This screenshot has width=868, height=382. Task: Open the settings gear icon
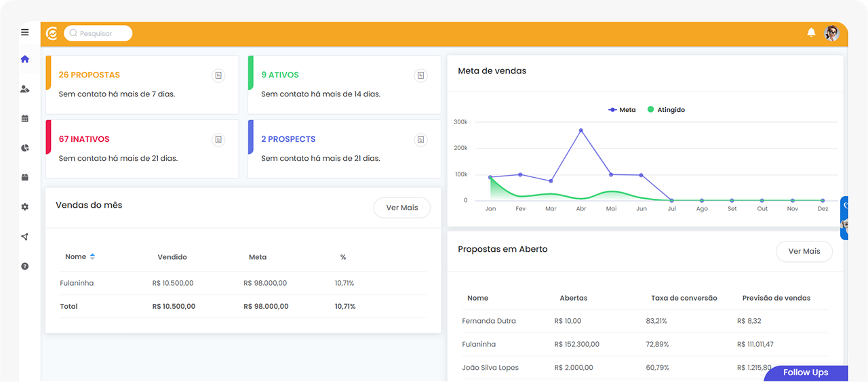point(25,207)
